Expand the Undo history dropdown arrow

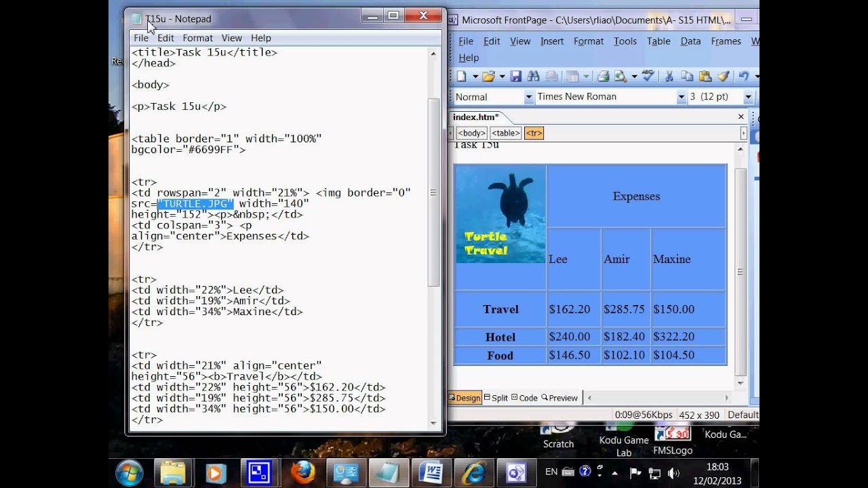point(757,77)
